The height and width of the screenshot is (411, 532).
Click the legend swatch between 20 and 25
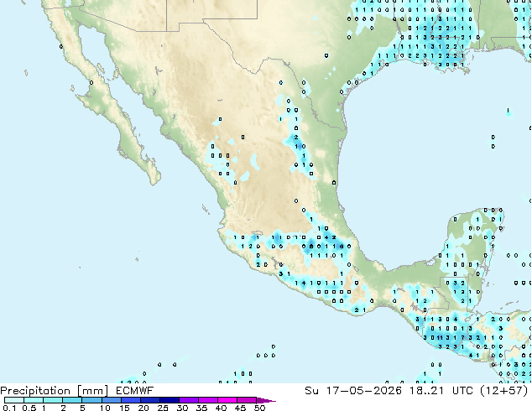(150, 400)
